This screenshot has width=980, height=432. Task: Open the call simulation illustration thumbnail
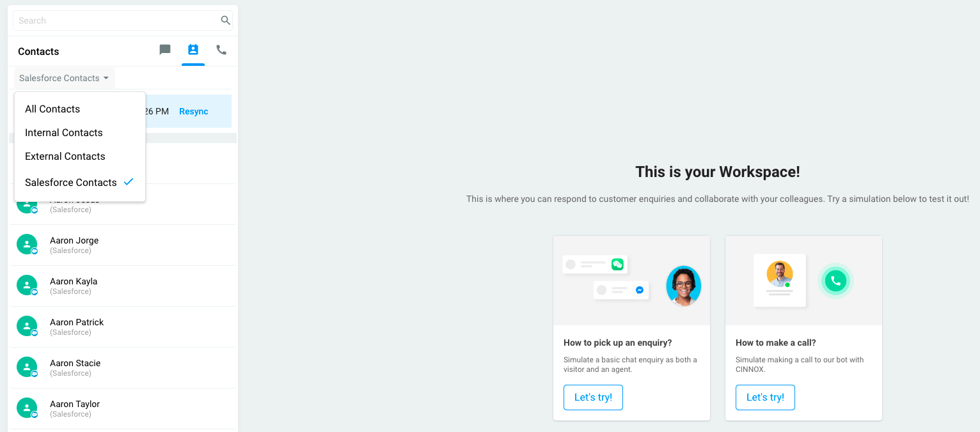click(x=803, y=281)
